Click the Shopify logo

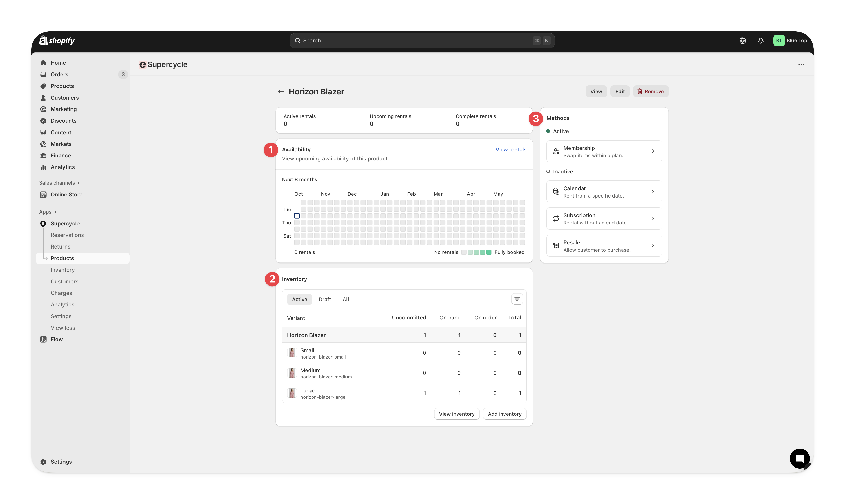click(57, 40)
